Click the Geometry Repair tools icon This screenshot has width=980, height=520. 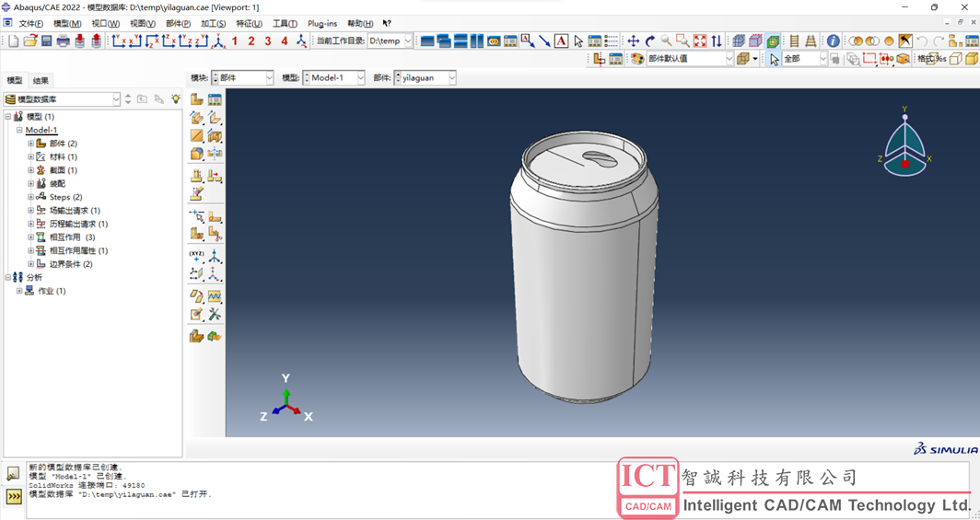[215, 314]
